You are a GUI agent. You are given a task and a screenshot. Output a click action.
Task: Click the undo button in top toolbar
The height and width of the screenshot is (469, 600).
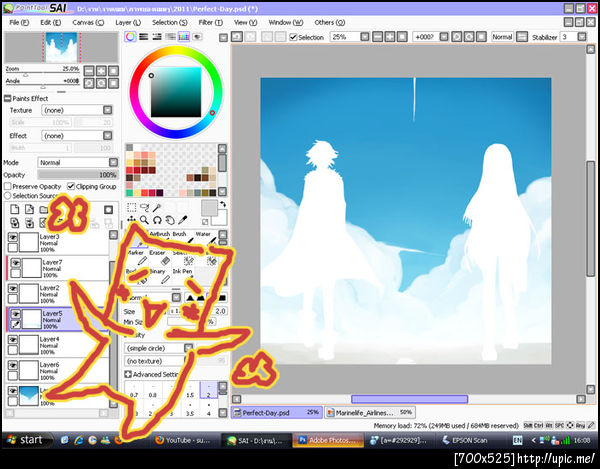click(237, 37)
